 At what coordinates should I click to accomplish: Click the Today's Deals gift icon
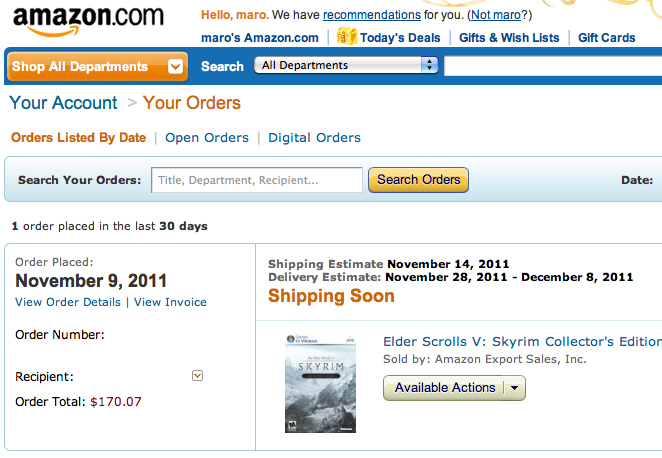coord(347,37)
